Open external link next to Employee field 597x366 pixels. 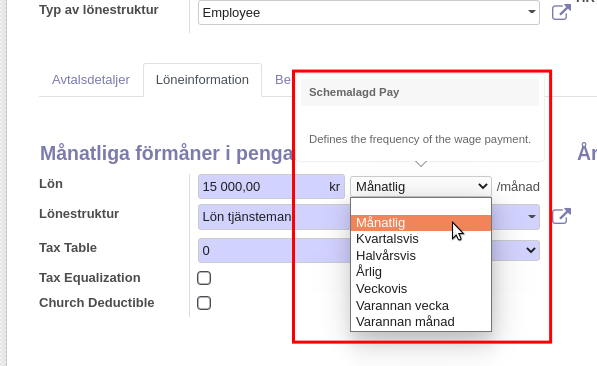tap(561, 12)
